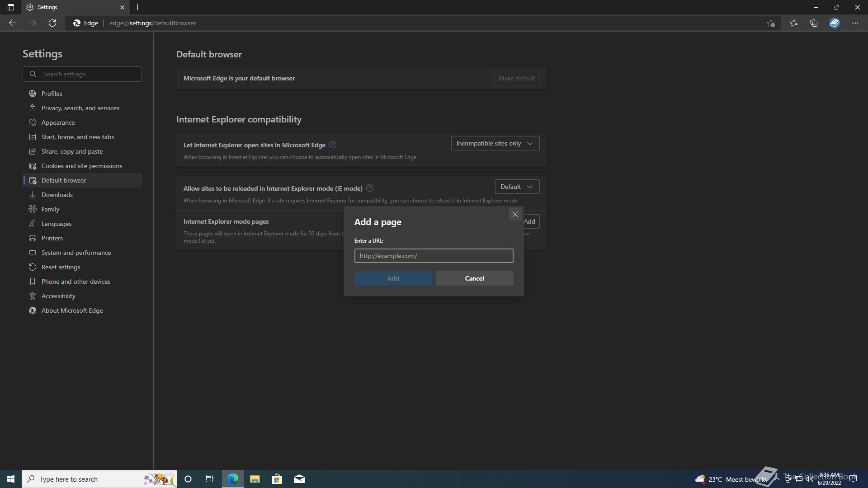Select Share, copy and paste

(82, 151)
